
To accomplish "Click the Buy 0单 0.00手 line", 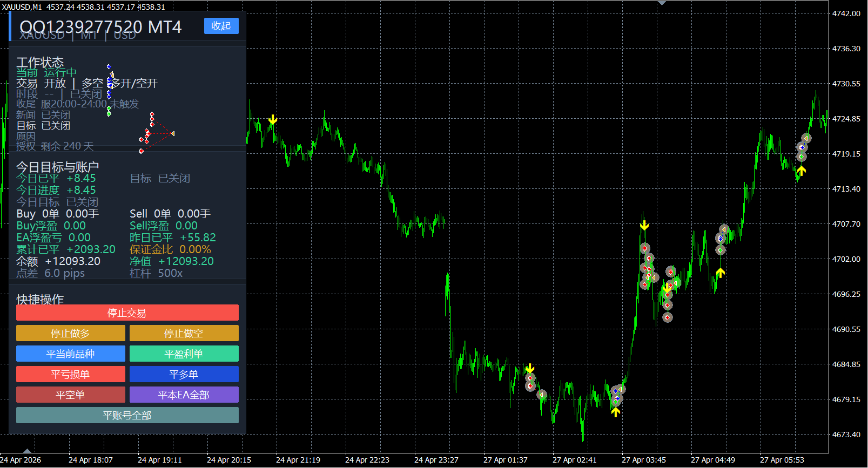I will point(57,214).
